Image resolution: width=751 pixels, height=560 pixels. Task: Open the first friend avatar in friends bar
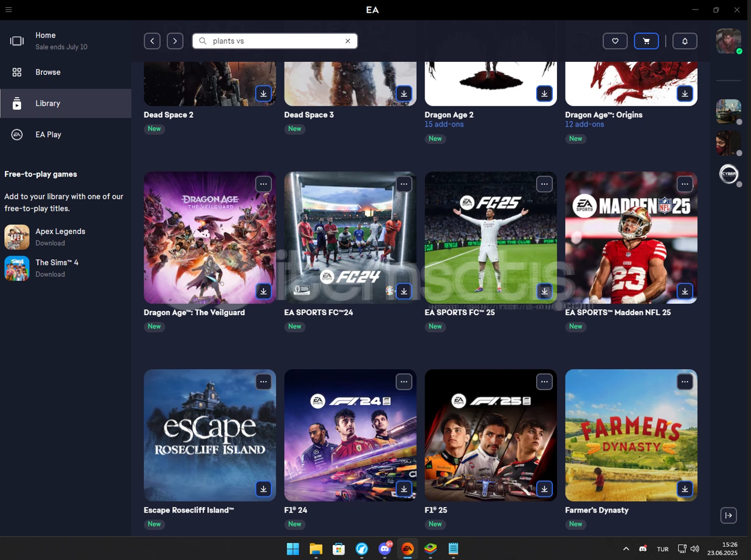pyautogui.click(x=728, y=111)
